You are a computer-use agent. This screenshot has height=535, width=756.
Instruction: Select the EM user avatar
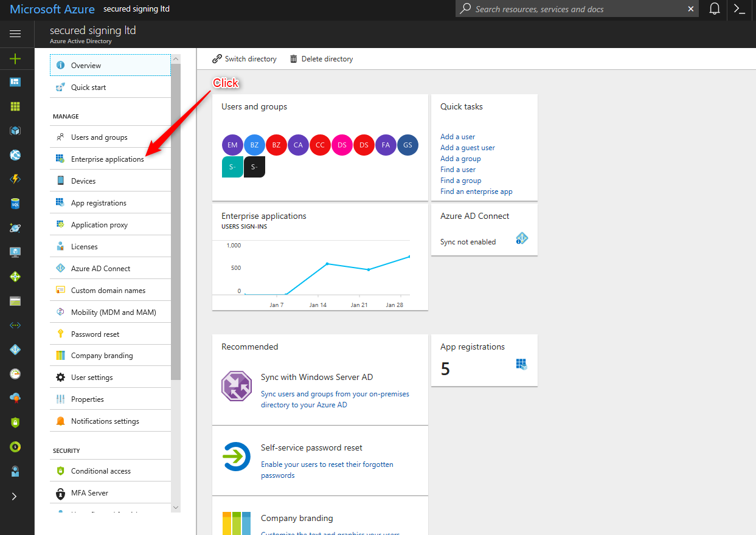coord(232,145)
